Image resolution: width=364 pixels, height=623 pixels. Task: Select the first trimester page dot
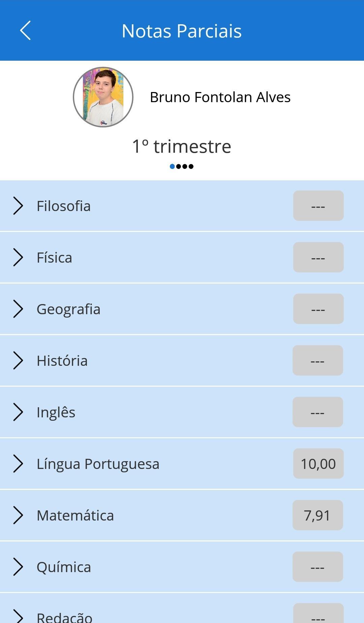tap(172, 166)
